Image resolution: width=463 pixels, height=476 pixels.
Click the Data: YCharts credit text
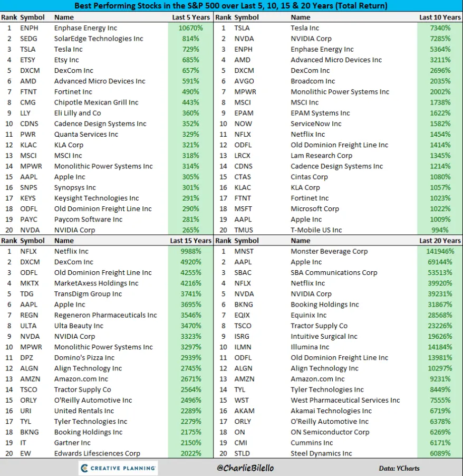click(399, 469)
